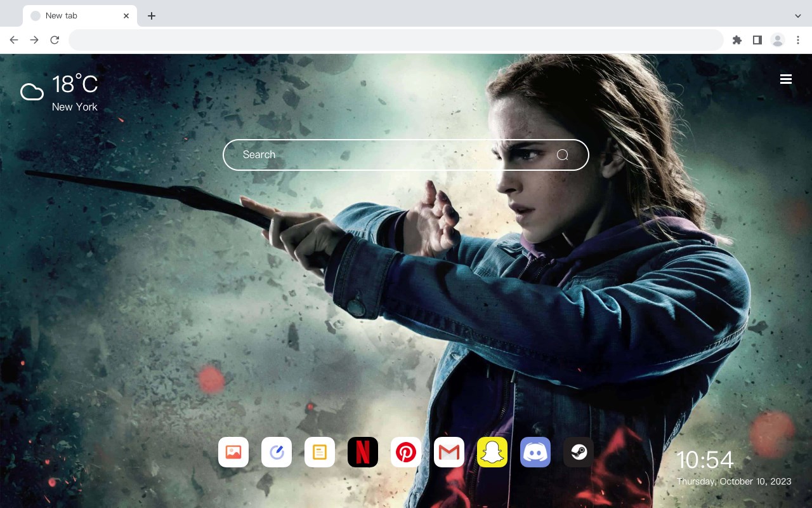Launch the Pinterest shortcut

click(406, 452)
